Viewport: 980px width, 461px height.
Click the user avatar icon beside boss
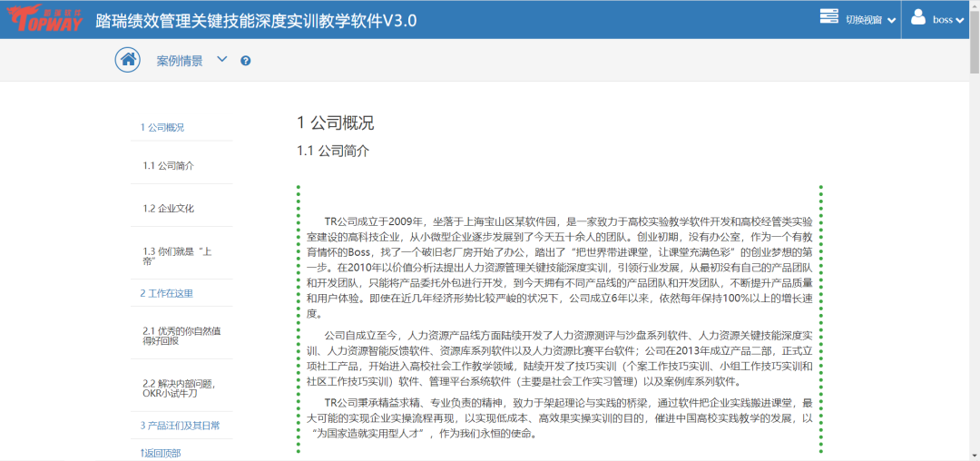(918, 17)
